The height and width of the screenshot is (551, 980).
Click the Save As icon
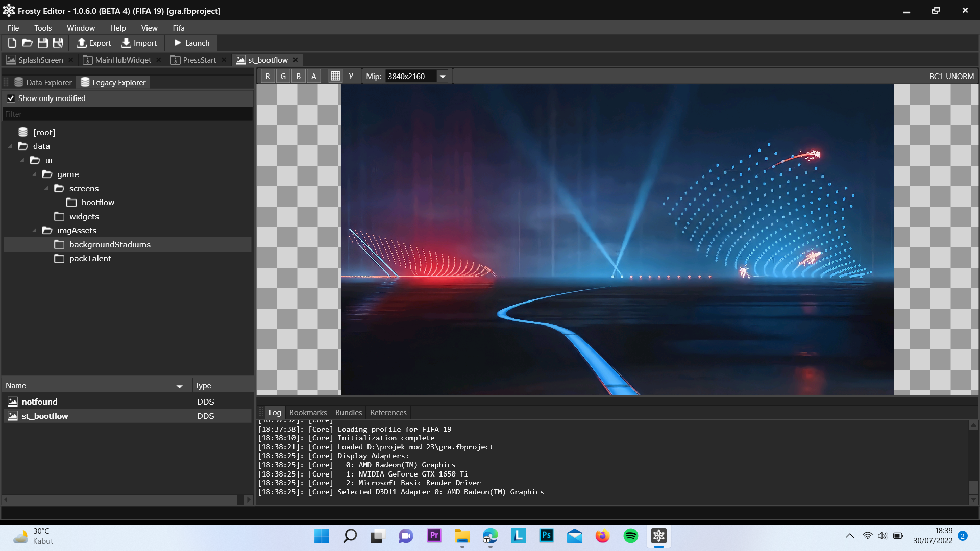point(58,43)
